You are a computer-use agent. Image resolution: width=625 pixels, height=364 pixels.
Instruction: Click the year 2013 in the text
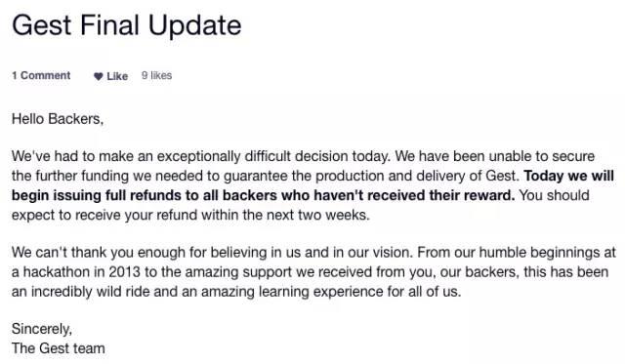click(124, 272)
